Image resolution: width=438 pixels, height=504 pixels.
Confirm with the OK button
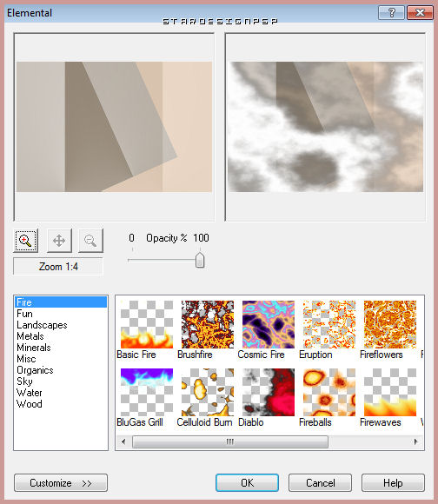click(x=247, y=483)
